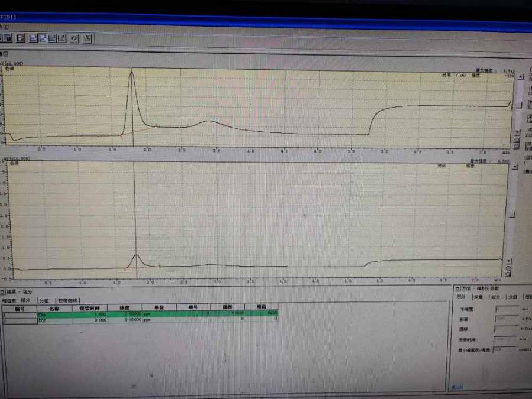This screenshot has width=532, height=399.
Task: Click the 编号 column header
Action: [20, 309]
